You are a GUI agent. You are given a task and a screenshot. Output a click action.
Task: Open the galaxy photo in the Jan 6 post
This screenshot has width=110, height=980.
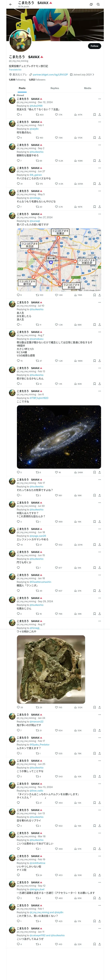[59, 437]
